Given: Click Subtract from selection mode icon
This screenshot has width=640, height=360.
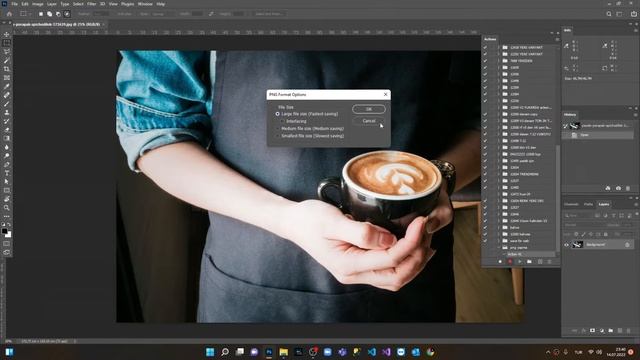Looking at the screenshot, I should 58,14.
